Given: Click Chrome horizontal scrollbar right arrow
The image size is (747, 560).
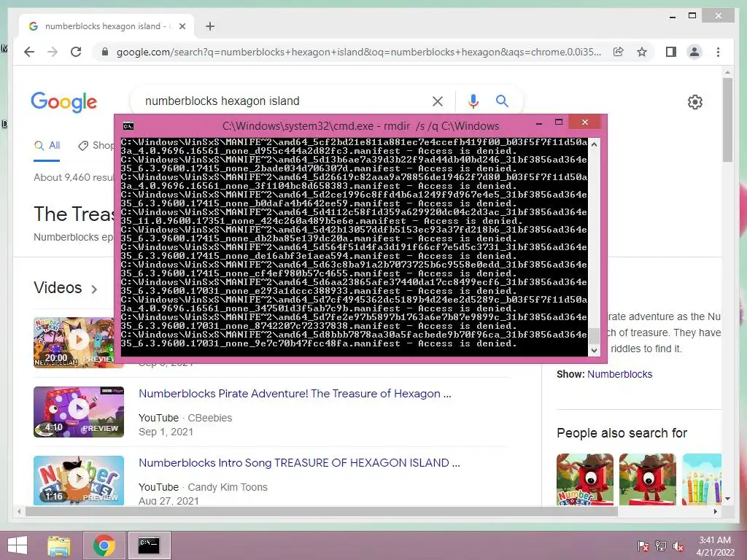Looking at the screenshot, I should click(x=715, y=511).
